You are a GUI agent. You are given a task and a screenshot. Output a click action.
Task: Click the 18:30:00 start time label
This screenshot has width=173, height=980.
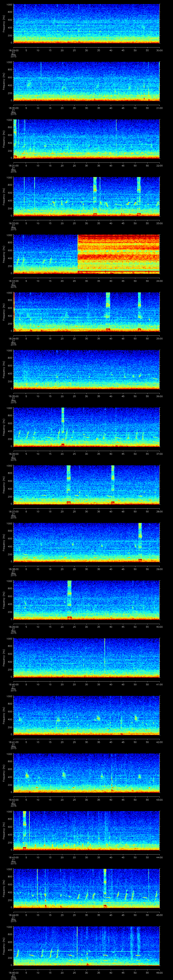point(13,108)
